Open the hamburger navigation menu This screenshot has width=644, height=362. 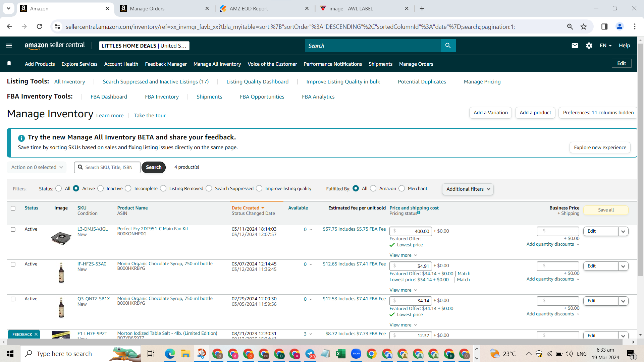tap(9, 46)
